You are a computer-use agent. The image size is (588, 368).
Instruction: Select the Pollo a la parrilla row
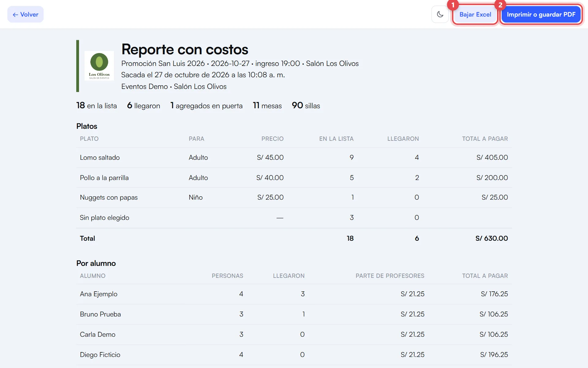click(294, 178)
